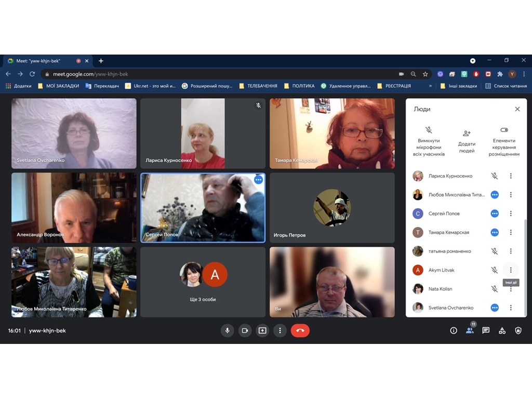Viewport: 532px width, 399px height.
Task: Reload the Meet page
Action: tap(32, 74)
